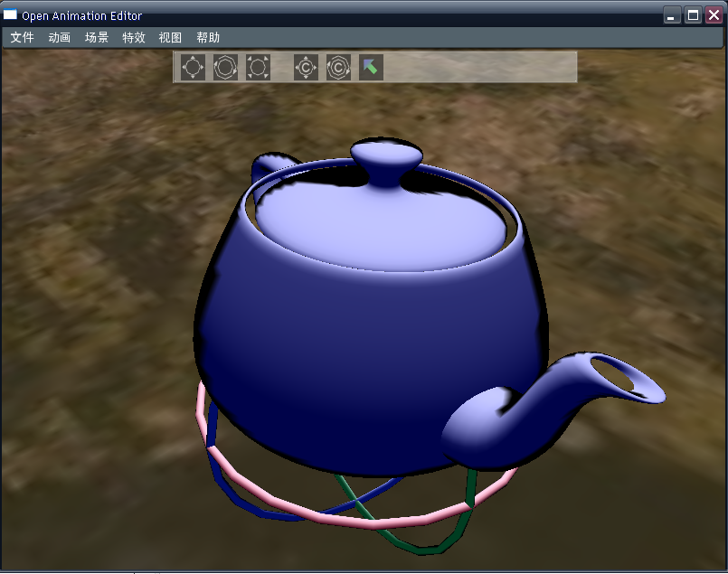Open the 场景 menu
728x574 pixels.
(97, 38)
